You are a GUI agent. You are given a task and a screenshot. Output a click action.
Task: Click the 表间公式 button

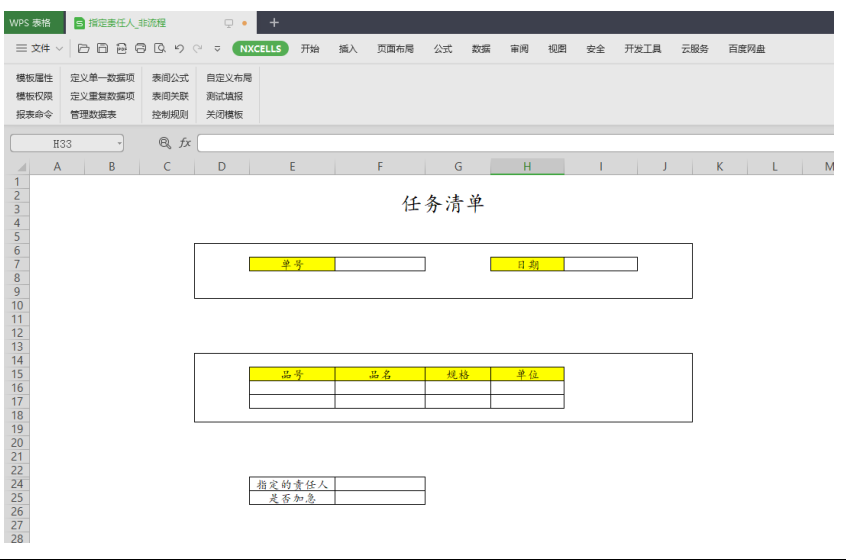click(170, 77)
